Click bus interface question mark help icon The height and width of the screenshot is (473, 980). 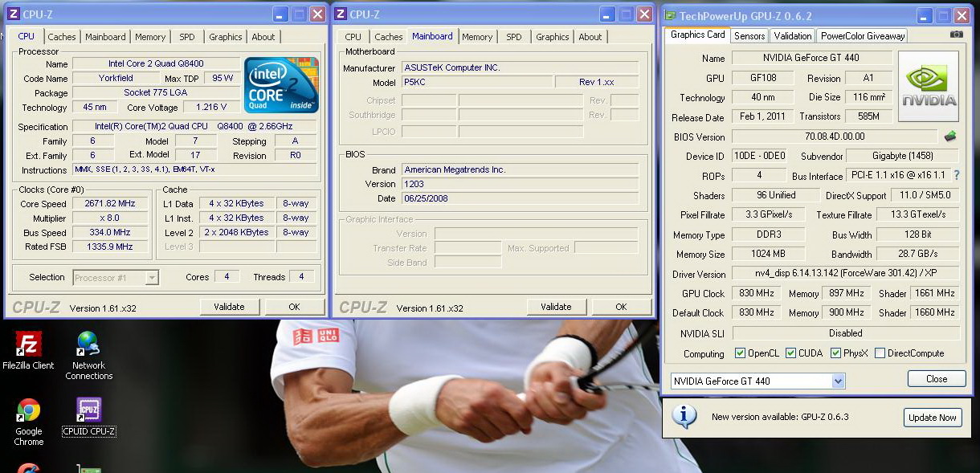(x=957, y=175)
